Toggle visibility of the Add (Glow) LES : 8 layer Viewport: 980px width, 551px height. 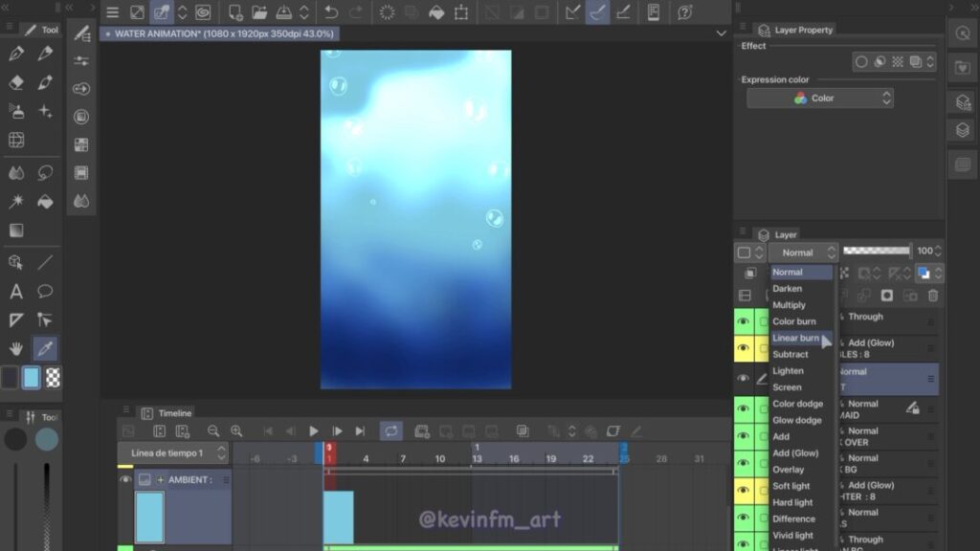pyautogui.click(x=743, y=348)
